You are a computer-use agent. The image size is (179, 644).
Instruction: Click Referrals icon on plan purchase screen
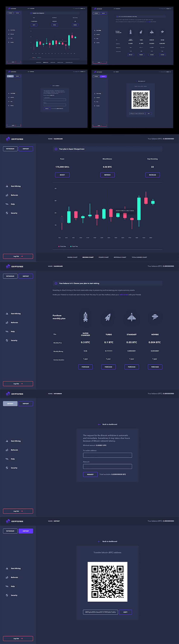[x=7, y=322]
